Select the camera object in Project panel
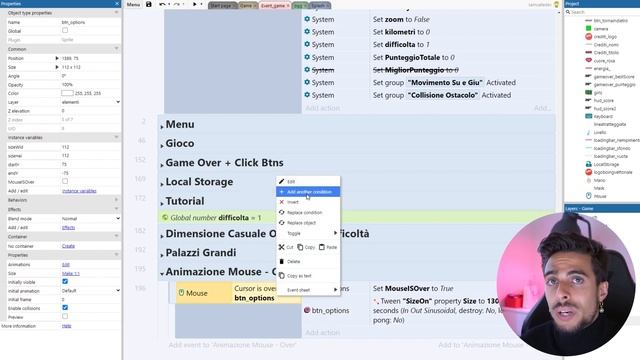This screenshot has width=640, height=360. (x=600, y=29)
